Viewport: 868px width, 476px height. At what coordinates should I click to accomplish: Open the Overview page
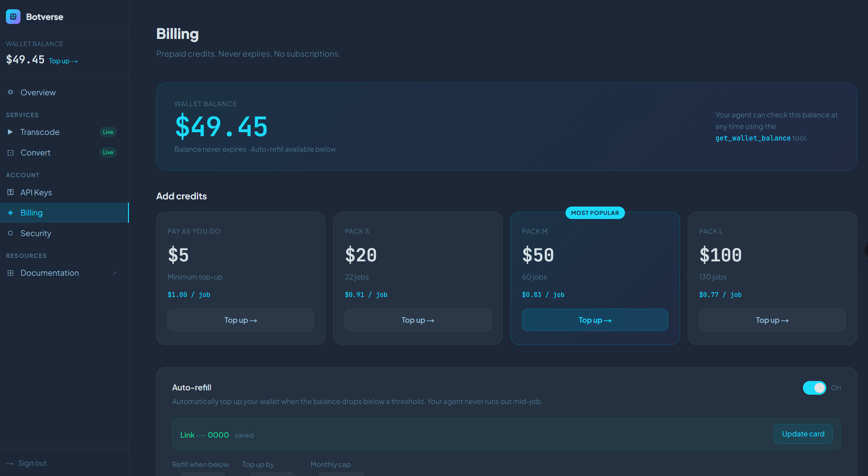(x=64, y=93)
